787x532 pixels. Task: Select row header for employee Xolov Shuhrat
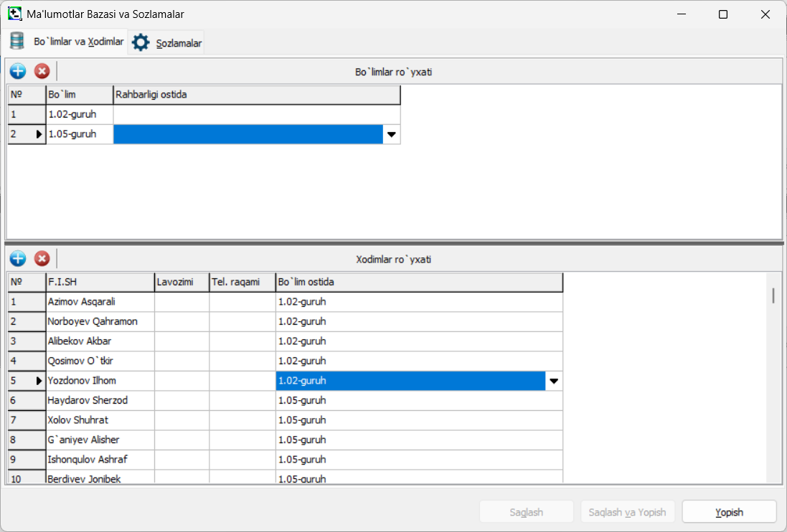coord(27,420)
